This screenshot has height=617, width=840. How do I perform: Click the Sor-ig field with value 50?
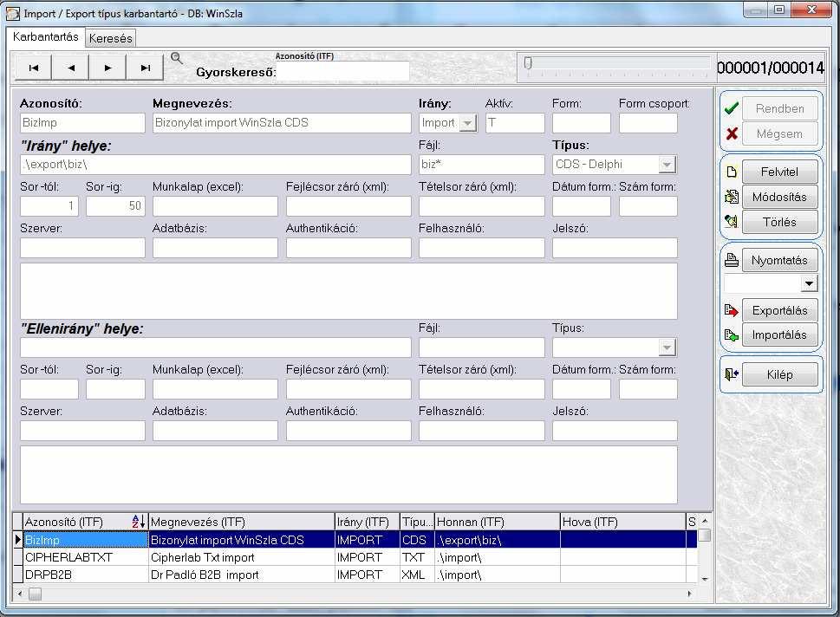(115, 206)
